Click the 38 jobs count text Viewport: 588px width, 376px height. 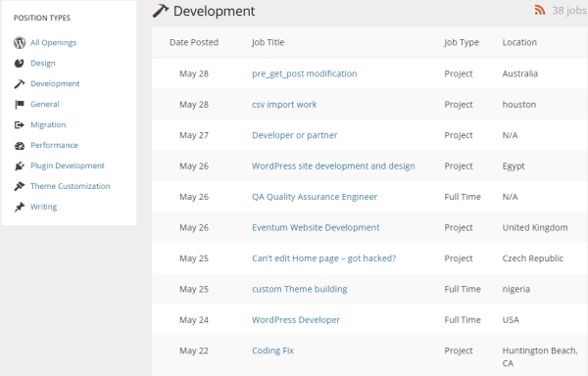pos(569,11)
